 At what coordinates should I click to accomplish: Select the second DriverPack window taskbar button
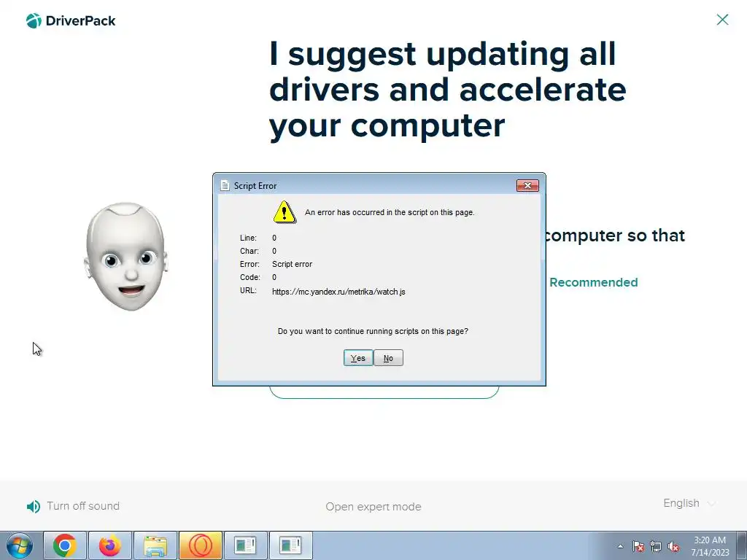(x=291, y=545)
